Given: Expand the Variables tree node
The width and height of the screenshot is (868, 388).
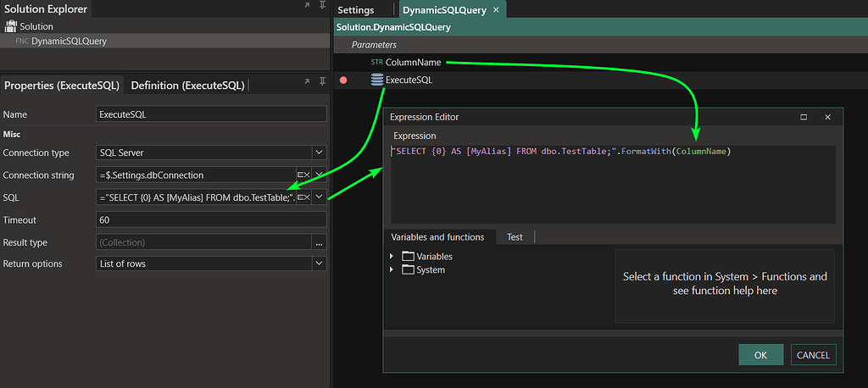Looking at the screenshot, I should [x=392, y=257].
